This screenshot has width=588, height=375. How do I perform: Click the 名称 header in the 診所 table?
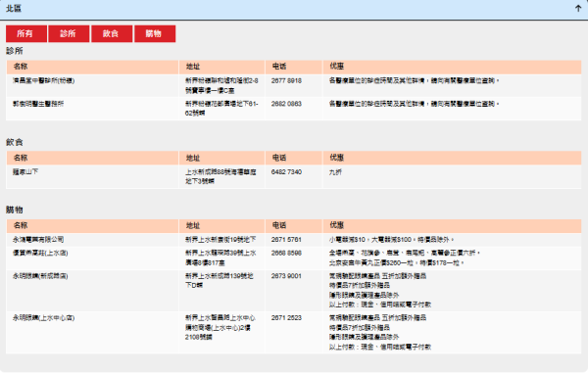[21, 67]
